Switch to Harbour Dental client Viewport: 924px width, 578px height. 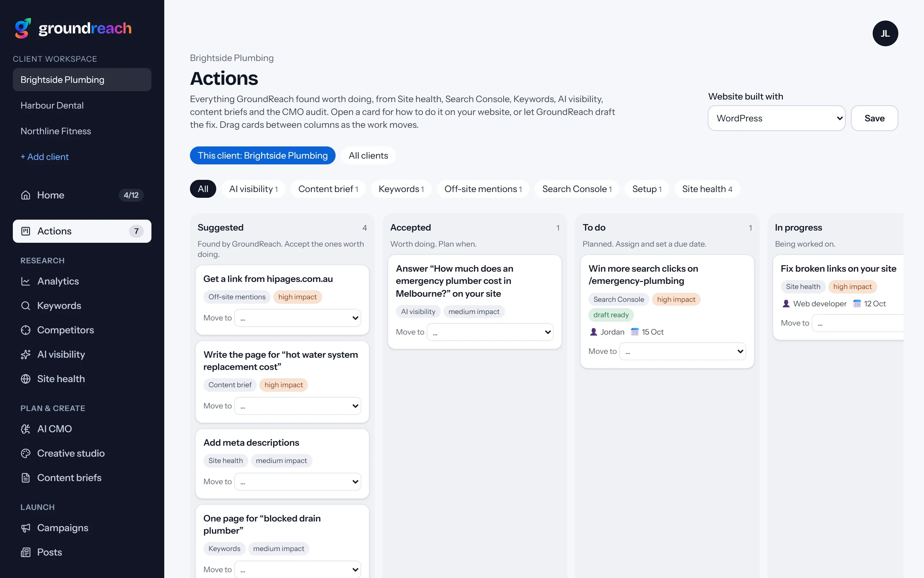point(82,106)
